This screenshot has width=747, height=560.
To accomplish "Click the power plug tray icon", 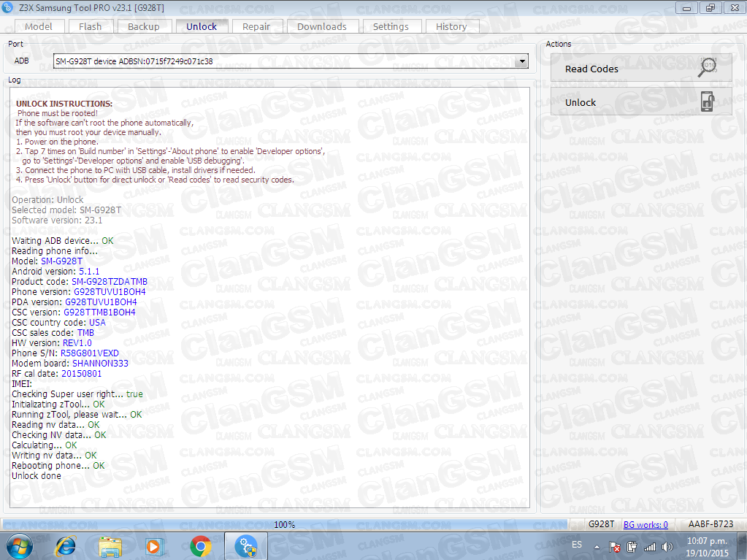I will [x=632, y=547].
